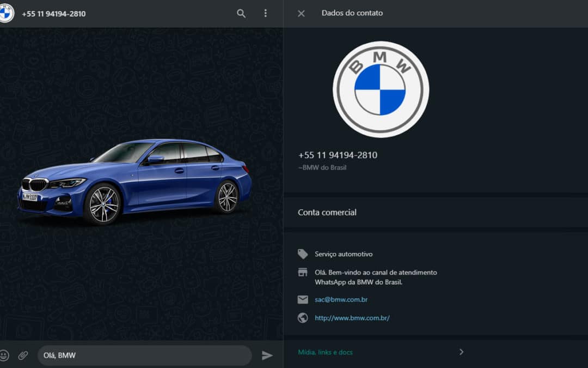Close the Dados do contato panel
The height and width of the screenshot is (368, 588).
[x=301, y=14]
